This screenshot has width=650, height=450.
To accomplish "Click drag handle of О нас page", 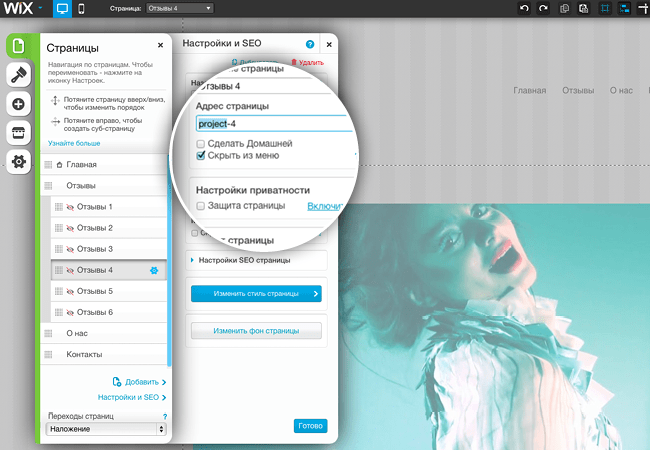I will (48, 333).
